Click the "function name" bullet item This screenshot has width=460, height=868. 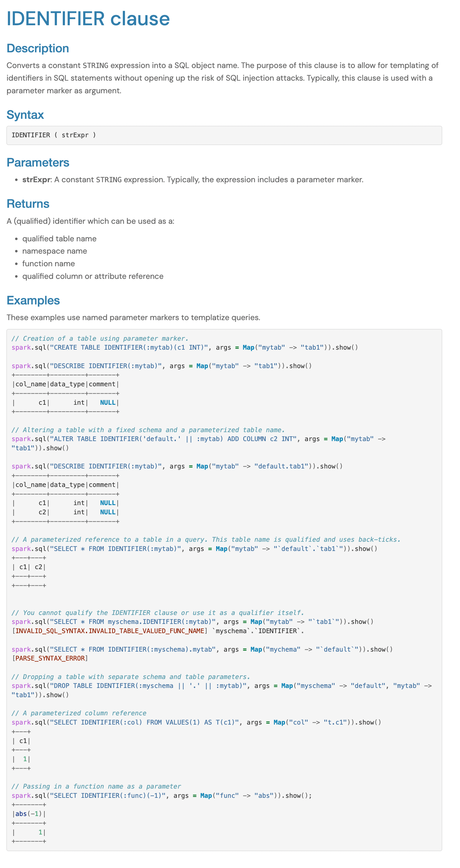pos(49,263)
